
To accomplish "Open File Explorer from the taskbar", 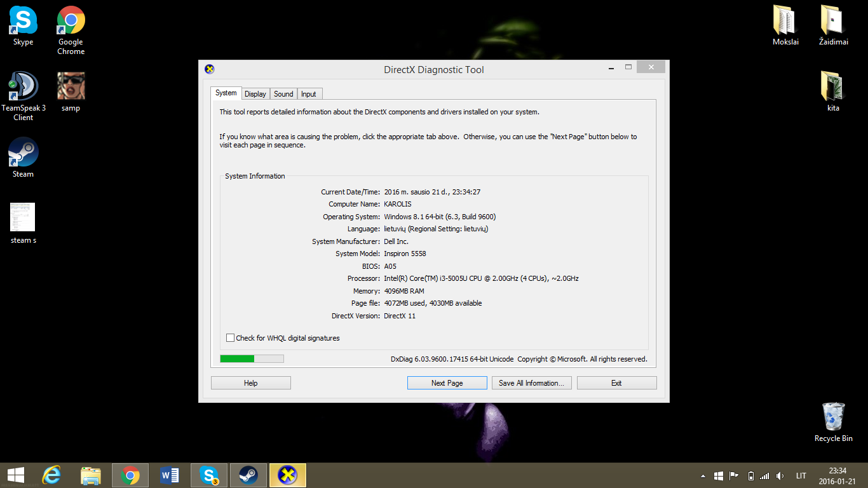I will point(91,475).
